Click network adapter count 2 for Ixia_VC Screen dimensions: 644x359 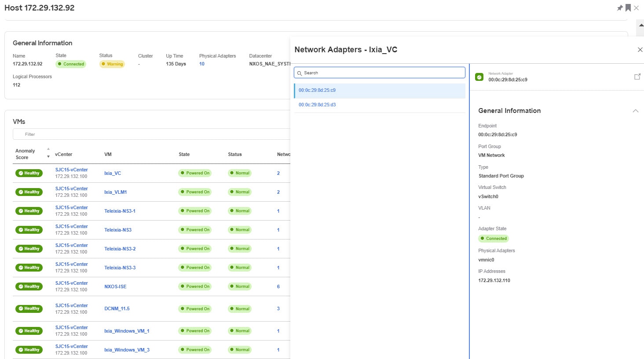278,173
